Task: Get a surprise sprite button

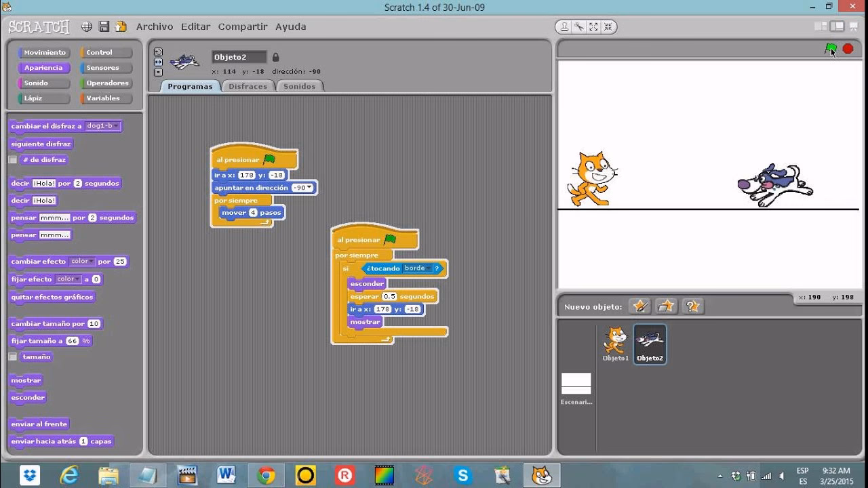Action: click(x=692, y=306)
